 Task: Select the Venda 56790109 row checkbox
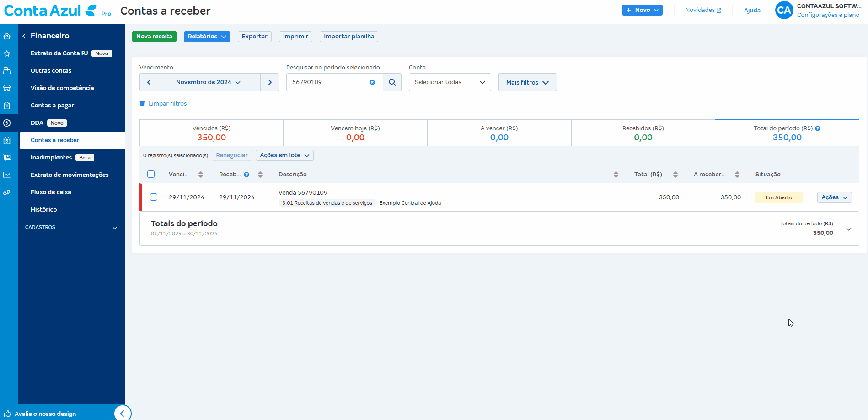154,197
